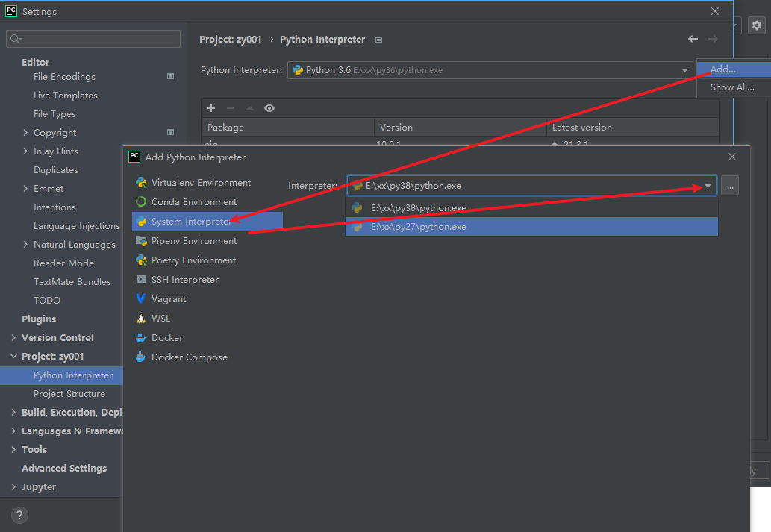The width and height of the screenshot is (771, 532).
Task: Expand the Inlay Hints node
Action: (25, 151)
